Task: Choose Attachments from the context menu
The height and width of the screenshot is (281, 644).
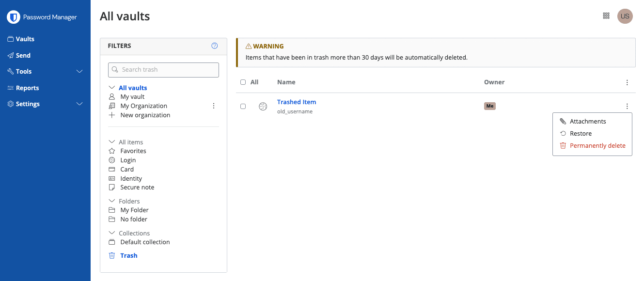Action: [592, 121]
